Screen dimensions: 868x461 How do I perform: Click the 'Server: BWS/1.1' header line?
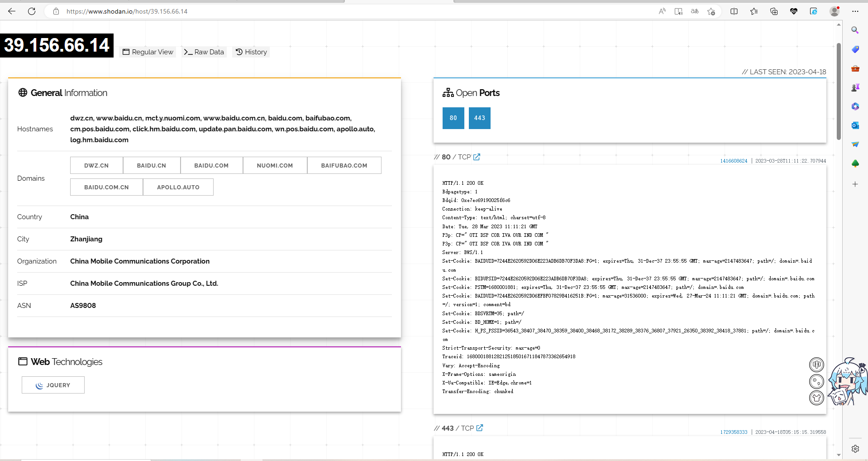(x=463, y=252)
